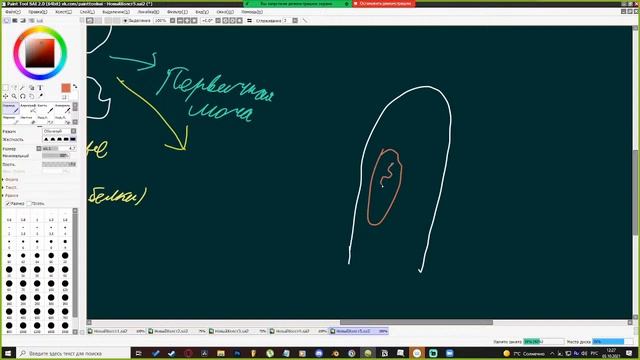Viewport: 640px width, 360px height.
Task: Choose the Карандаш pencil brush
Action: (x=11, y=108)
